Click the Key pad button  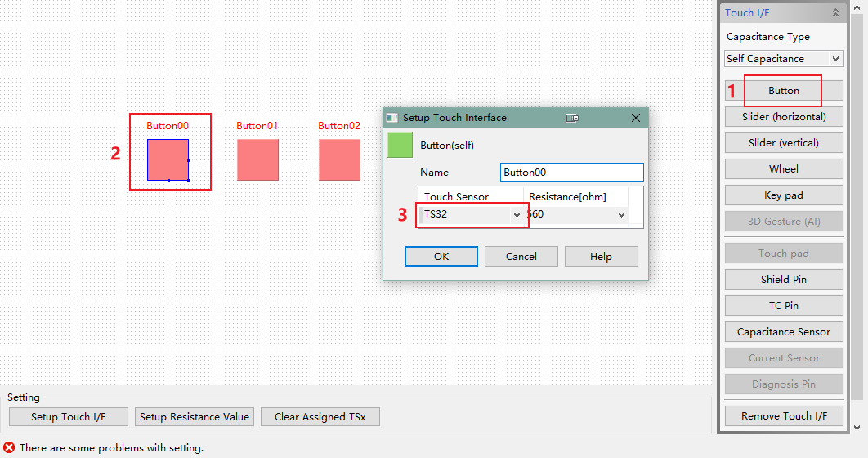pos(784,195)
